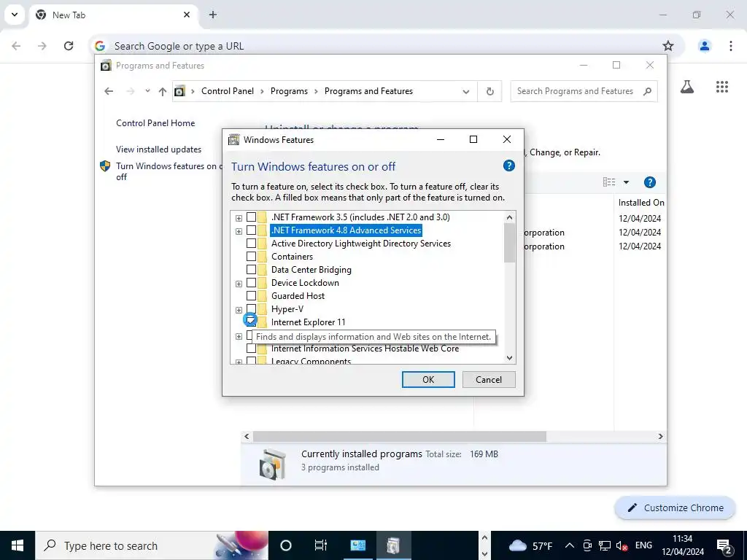Select the New Tab tab in Chrome
The width and height of the screenshot is (747, 560).
[113, 15]
